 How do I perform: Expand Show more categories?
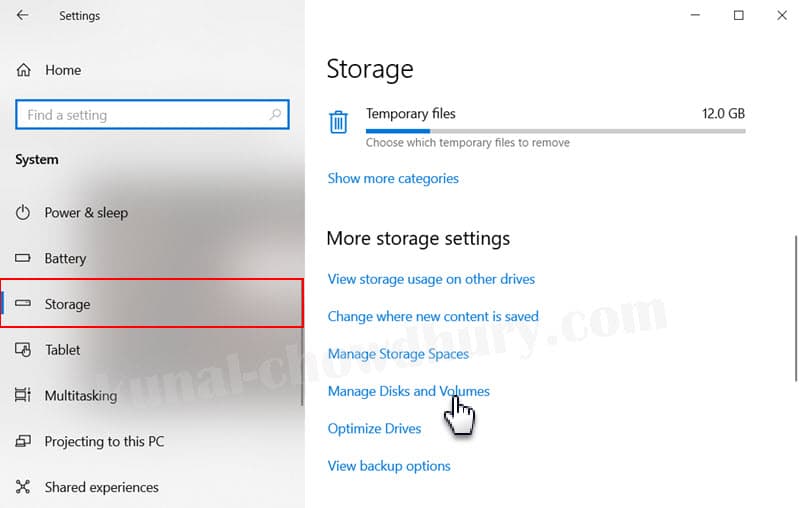(393, 178)
